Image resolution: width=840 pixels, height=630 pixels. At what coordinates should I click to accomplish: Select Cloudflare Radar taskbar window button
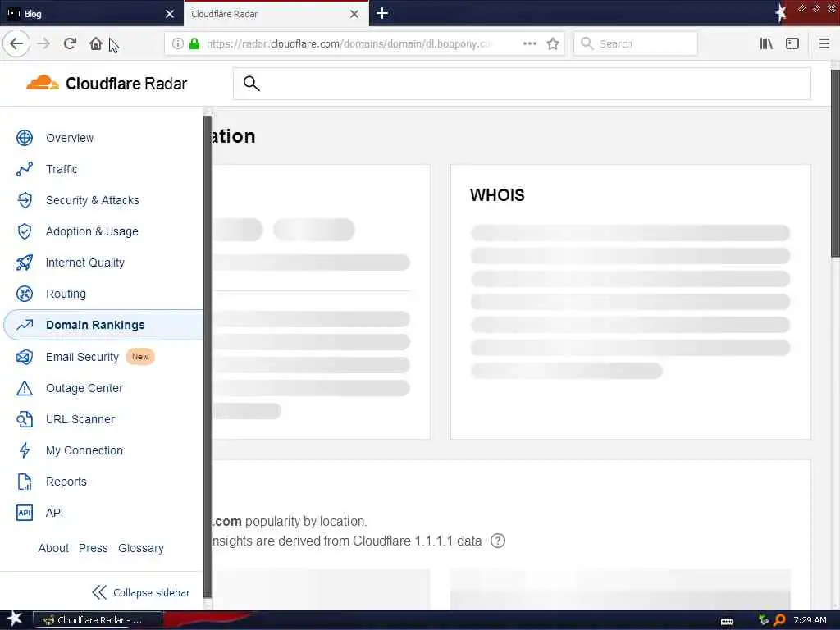[98, 620]
